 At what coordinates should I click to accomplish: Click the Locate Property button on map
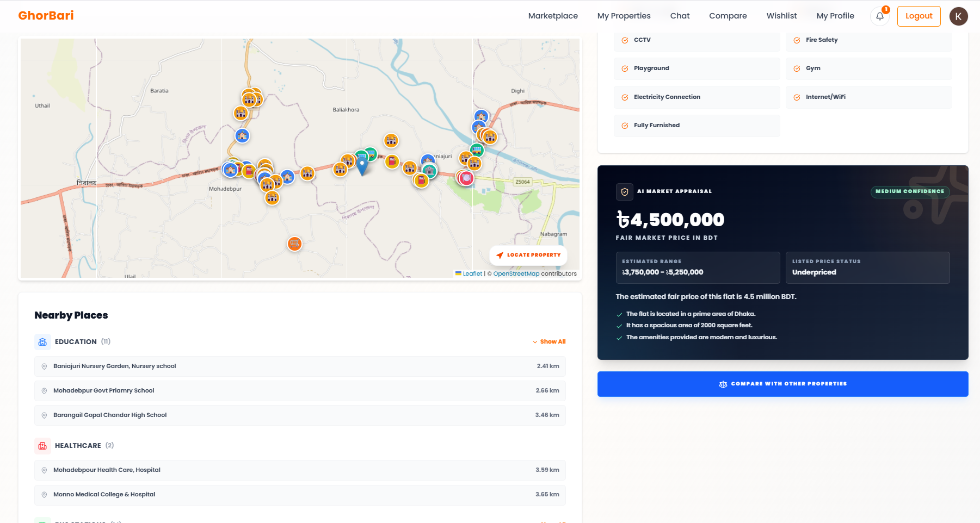pyautogui.click(x=528, y=255)
